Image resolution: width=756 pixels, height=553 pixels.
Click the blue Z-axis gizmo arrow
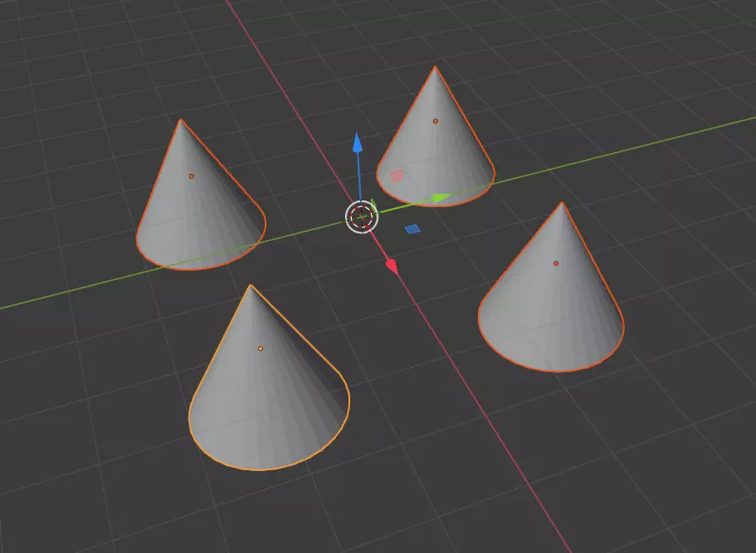point(357,142)
